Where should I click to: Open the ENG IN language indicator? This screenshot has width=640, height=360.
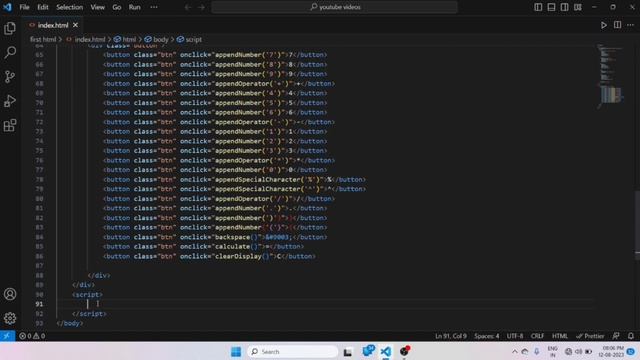click(553, 351)
